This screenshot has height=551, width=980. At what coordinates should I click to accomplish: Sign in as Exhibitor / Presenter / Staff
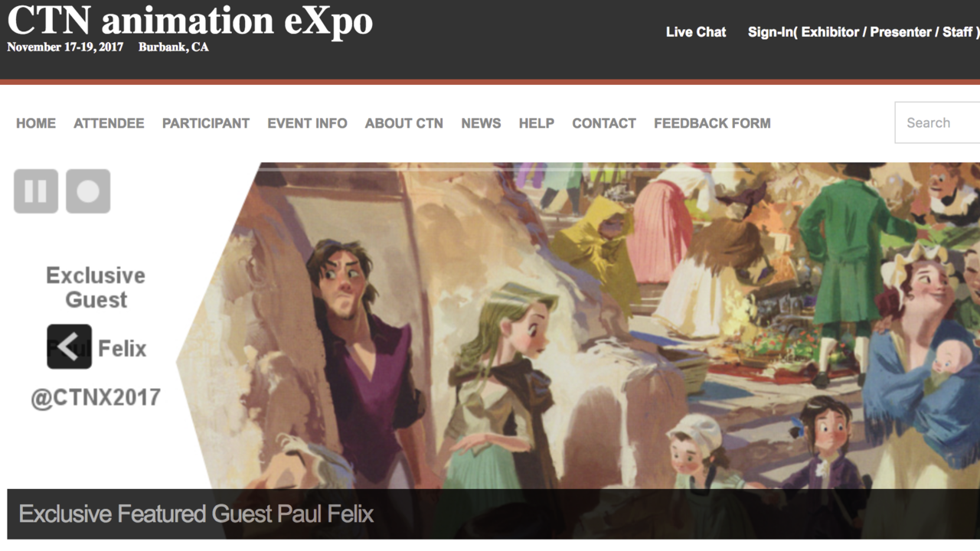863,32
